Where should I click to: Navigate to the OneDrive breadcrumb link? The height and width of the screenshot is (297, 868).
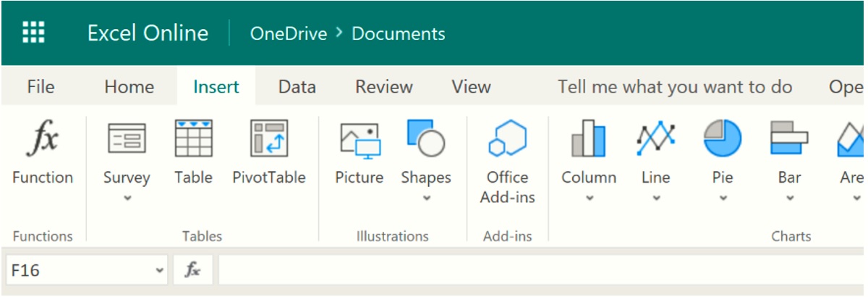click(288, 33)
